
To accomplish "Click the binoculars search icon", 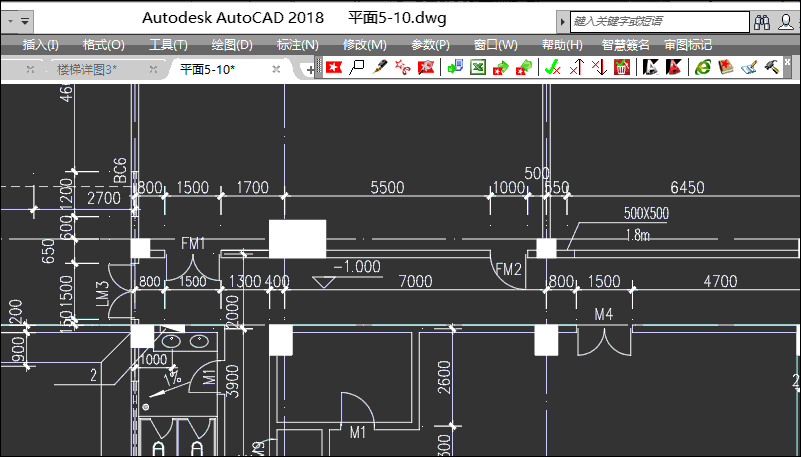I will pos(762,20).
